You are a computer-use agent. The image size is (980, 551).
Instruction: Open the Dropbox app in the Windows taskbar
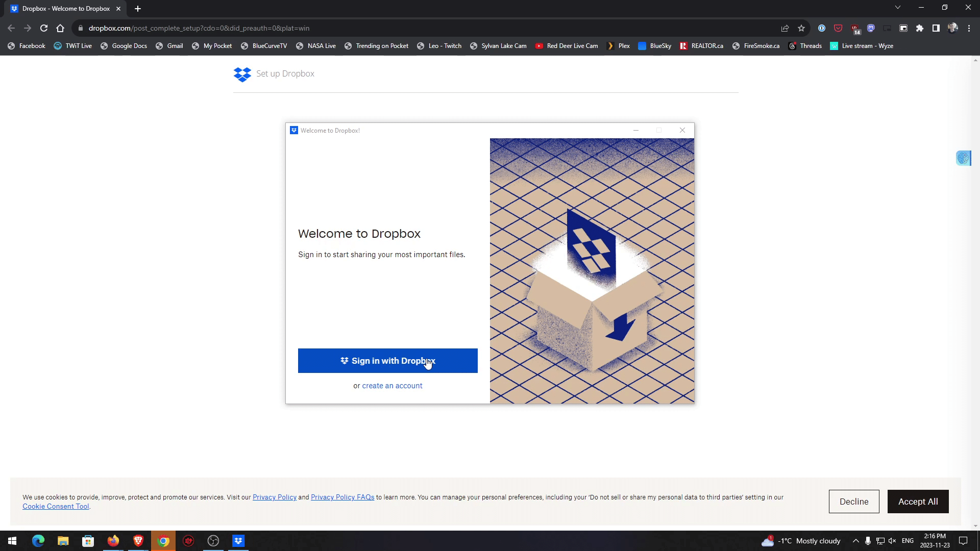point(238,541)
